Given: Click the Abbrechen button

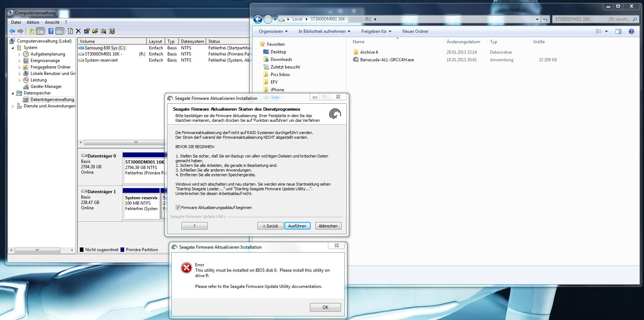Looking at the screenshot, I should pos(328,226).
